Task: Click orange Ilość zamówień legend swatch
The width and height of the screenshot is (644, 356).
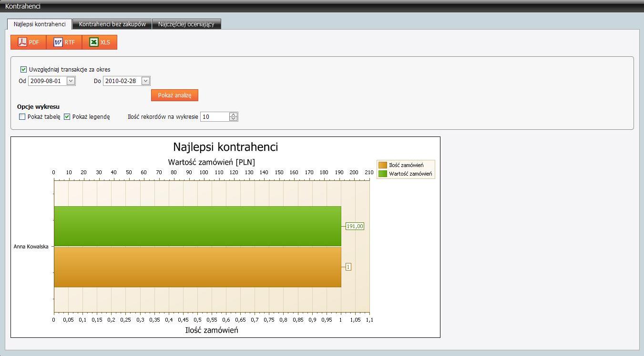Action: tap(383, 165)
